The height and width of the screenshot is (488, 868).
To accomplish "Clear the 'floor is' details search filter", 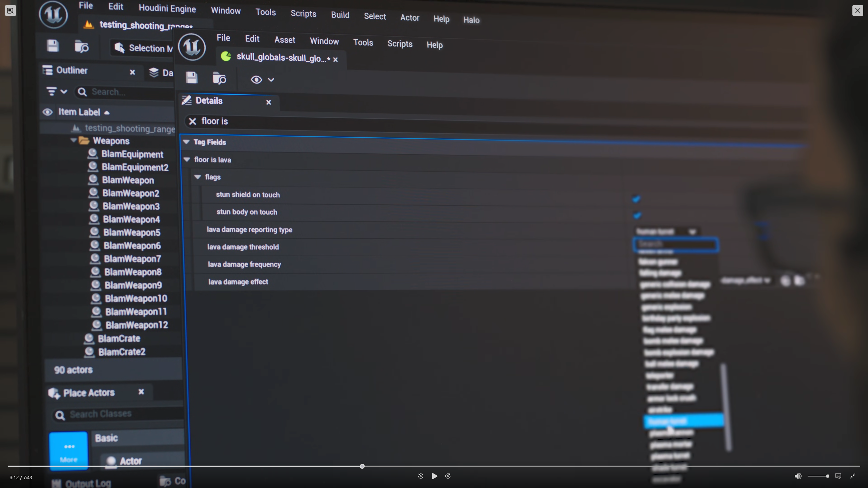I will click(192, 121).
